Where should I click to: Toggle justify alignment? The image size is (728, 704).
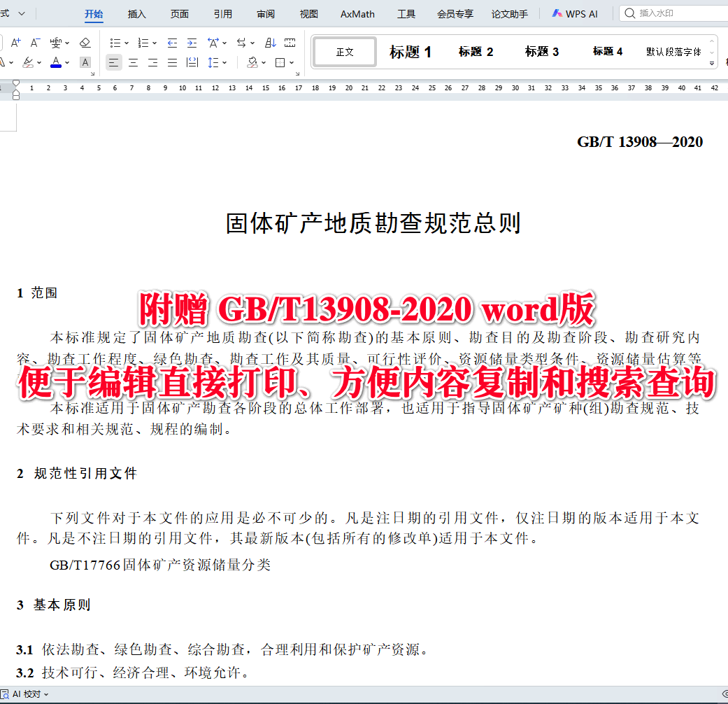pos(172,62)
